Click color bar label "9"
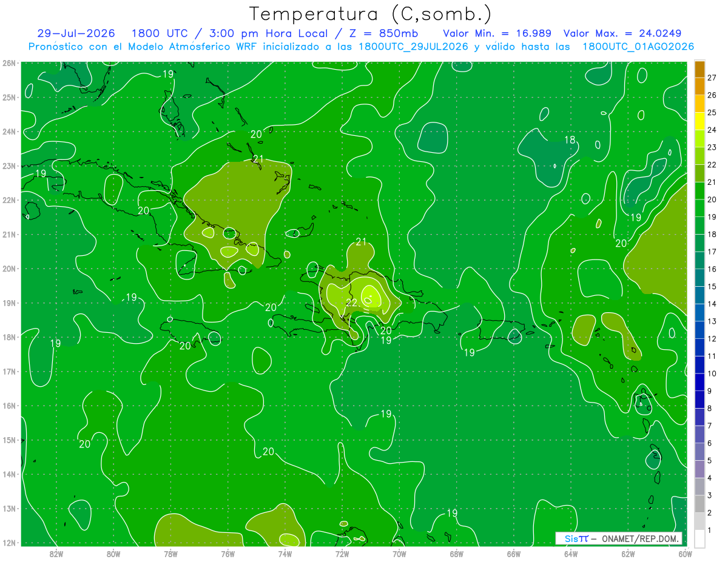728x562 pixels. pyautogui.click(x=709, y=391)
